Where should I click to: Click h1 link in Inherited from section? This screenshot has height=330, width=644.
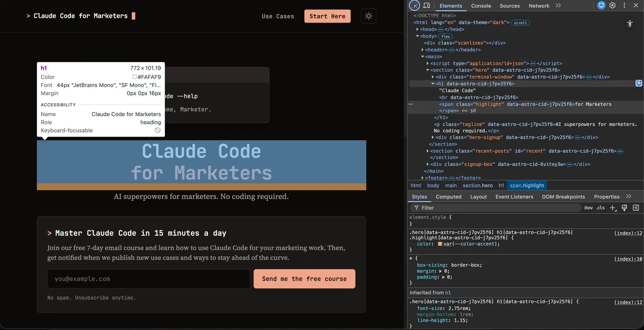point(448,293)
